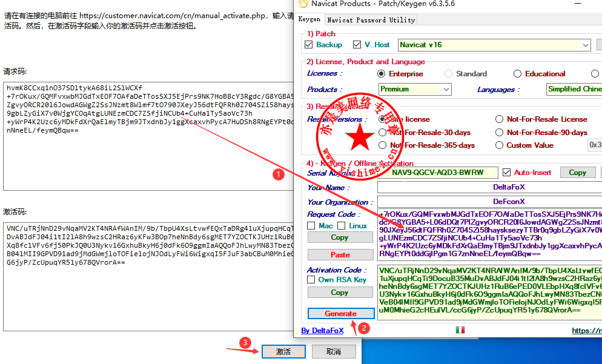Click the Copy button beside the serial key
602x364 pixels.
tap(577, 173)
